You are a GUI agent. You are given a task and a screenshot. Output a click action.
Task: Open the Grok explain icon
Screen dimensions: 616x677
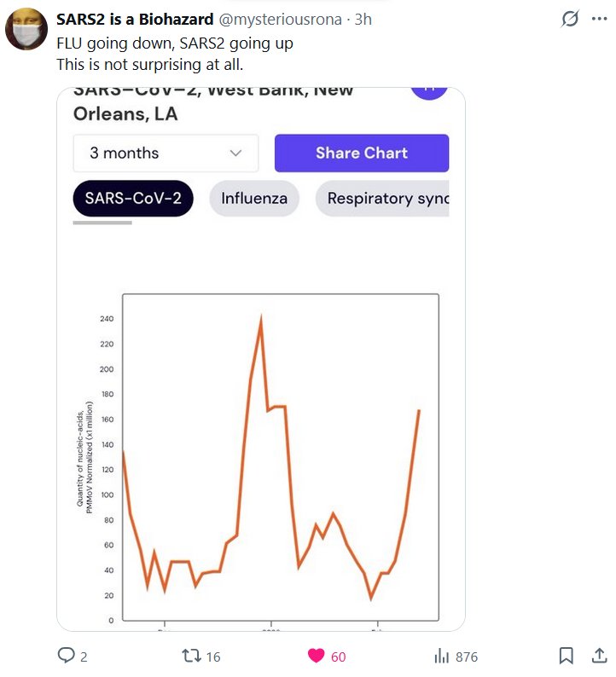[568, 19]
